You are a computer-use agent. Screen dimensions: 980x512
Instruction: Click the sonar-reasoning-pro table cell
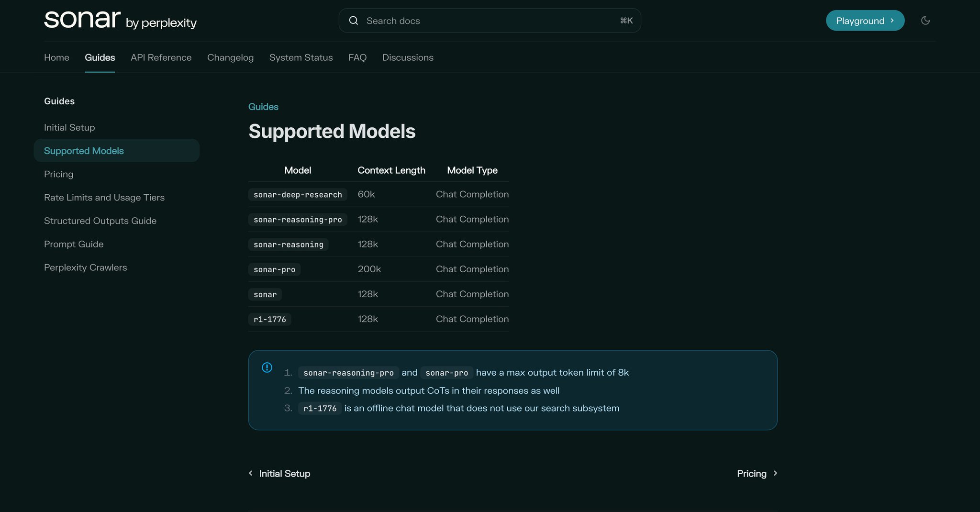(298, 220)
